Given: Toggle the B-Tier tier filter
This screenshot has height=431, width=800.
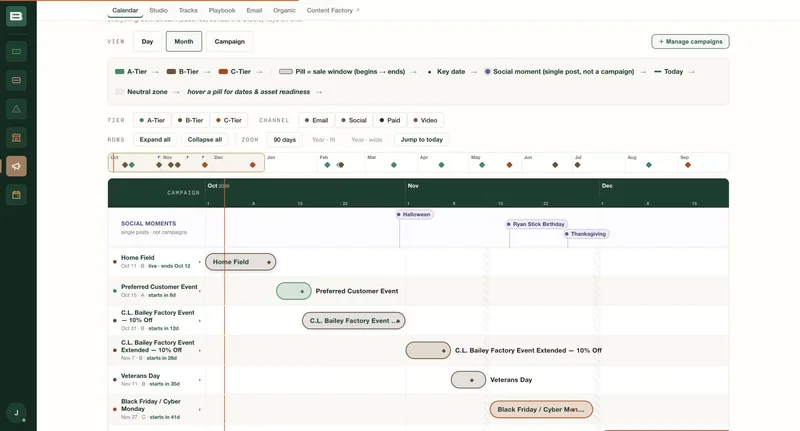Looking at the screenshot, I should 190,120.
